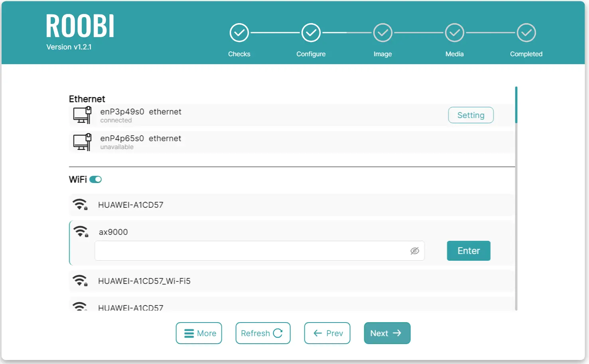
Task: Select the enP3p49s0 ethernet name
Action: (x=141, y=112)
